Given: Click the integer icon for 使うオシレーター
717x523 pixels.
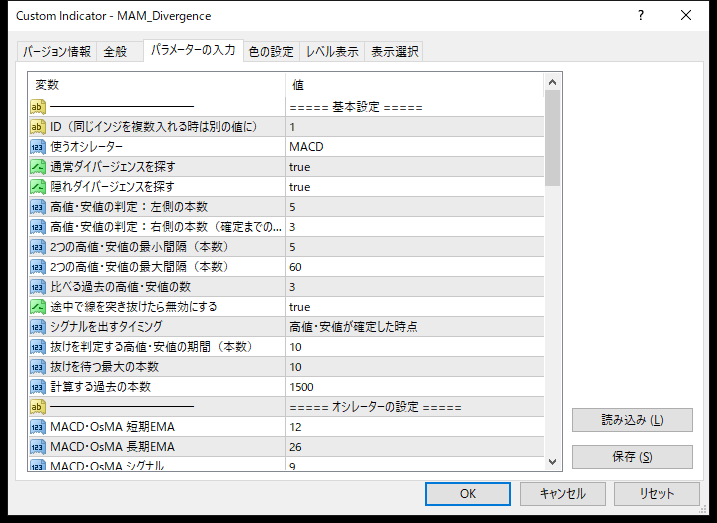Looking at the screenshot, I should click(38, 147).
